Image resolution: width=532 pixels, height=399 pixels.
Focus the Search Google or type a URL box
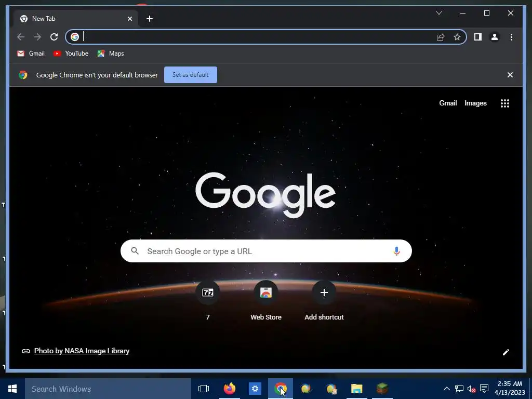(x=266, y=251)
